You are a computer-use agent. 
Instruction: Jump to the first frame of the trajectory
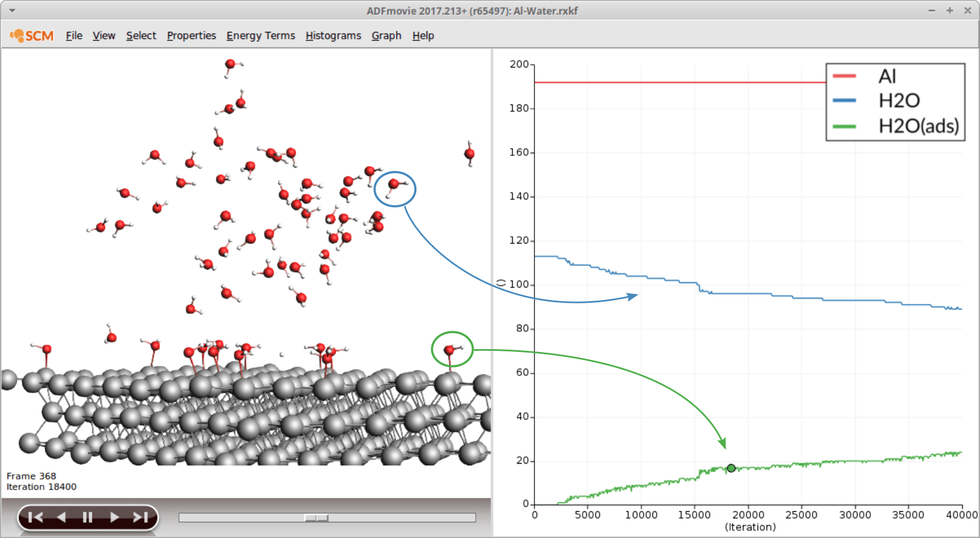36,517
